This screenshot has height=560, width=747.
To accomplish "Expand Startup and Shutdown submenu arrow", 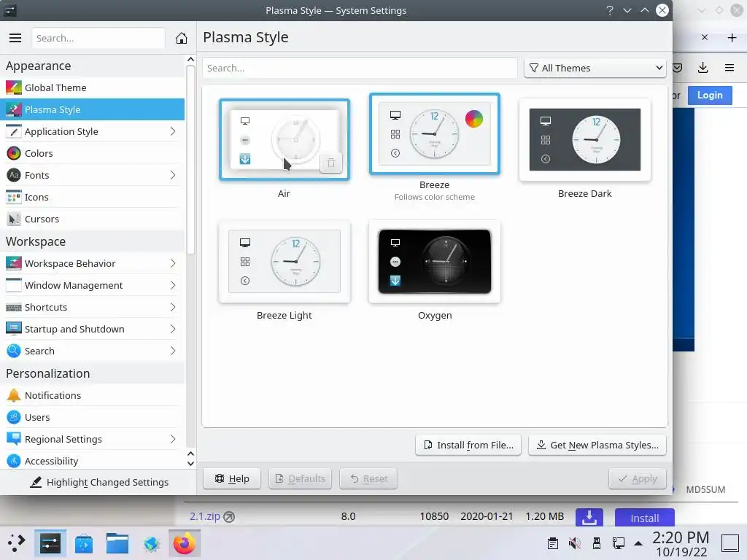I will (x=173, y=329).
